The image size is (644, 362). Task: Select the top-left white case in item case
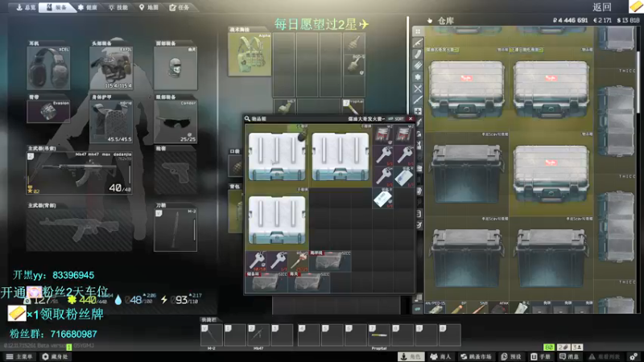click(277, 156)
